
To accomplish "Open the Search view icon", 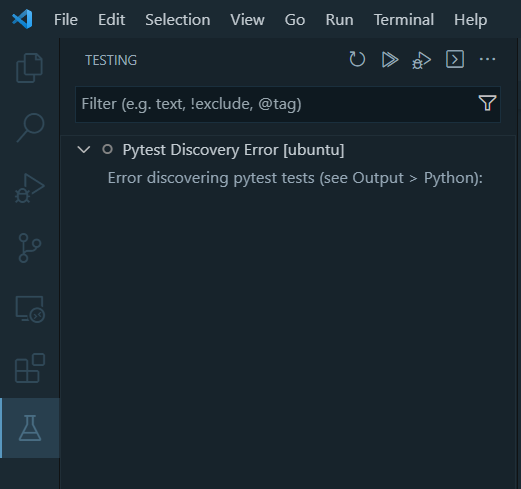I will coord(30,128).
